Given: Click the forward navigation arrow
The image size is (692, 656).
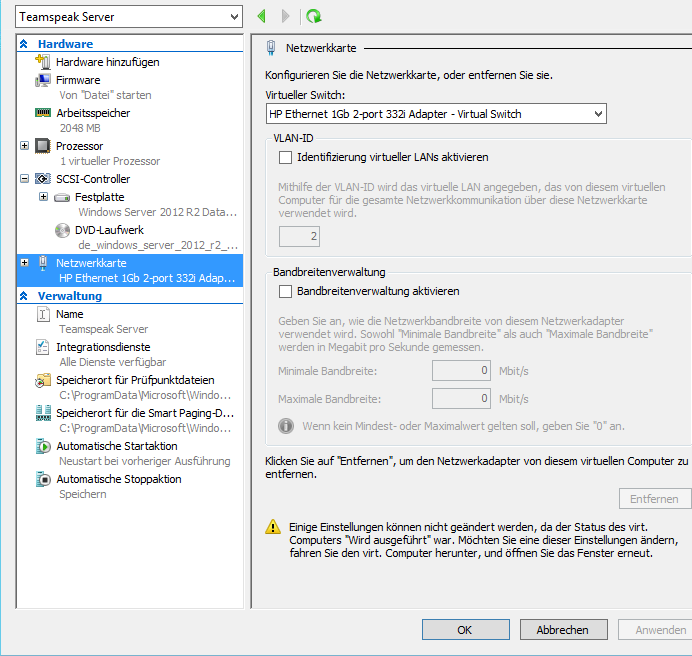Looking at the screenshot, I should [286, 17].
